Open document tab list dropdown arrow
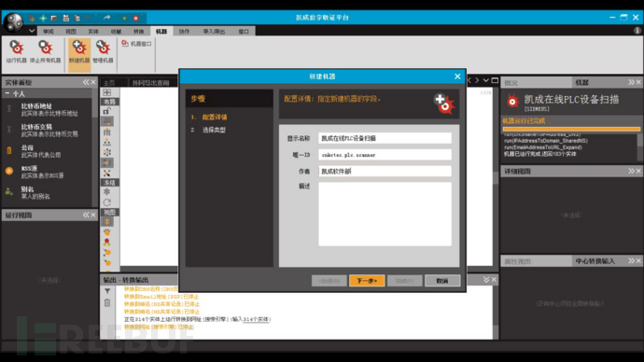This screenshot has height=362, width=644. point(486,80)
